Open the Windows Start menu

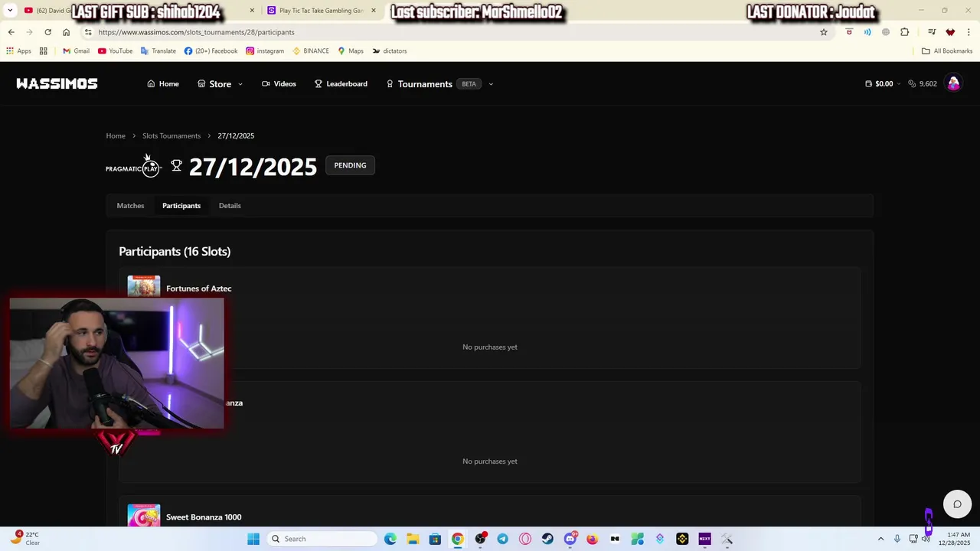point(253,539)
